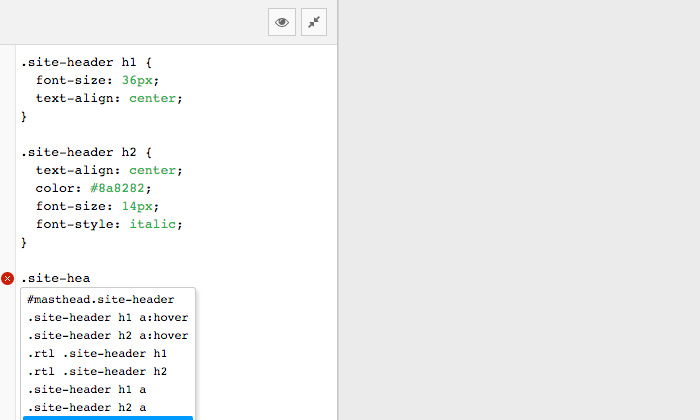Click the collapse editor arrows button

[314, 22]
